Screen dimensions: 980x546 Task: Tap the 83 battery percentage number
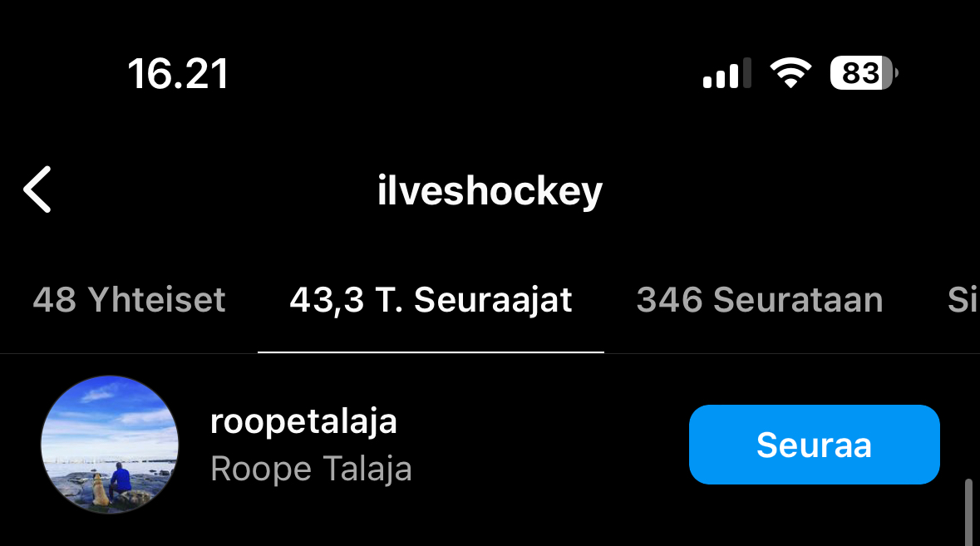coord(860,74)
